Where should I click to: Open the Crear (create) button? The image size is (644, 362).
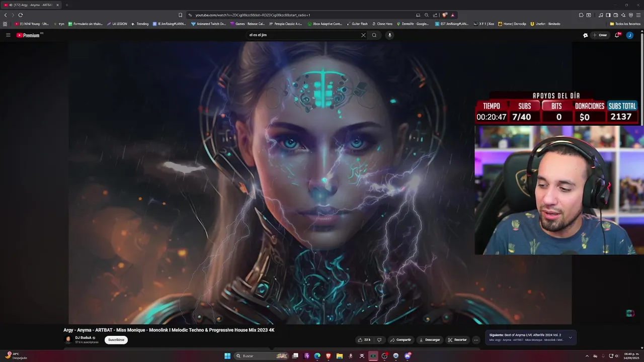point(600,35)
